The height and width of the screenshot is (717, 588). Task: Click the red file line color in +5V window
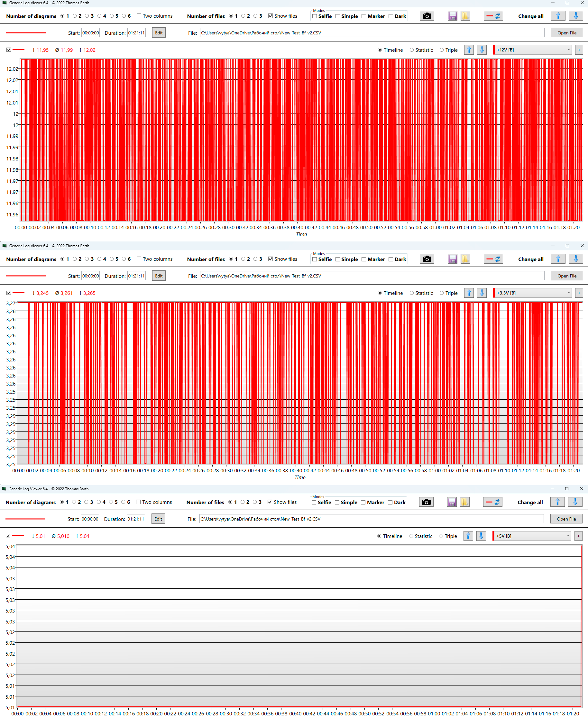tap(25, 519)
